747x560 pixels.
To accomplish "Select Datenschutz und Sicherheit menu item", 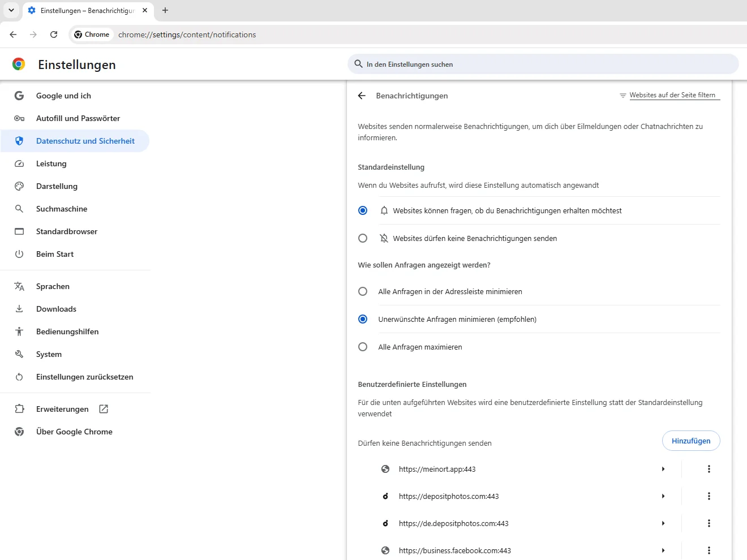I will coord(75,141).
